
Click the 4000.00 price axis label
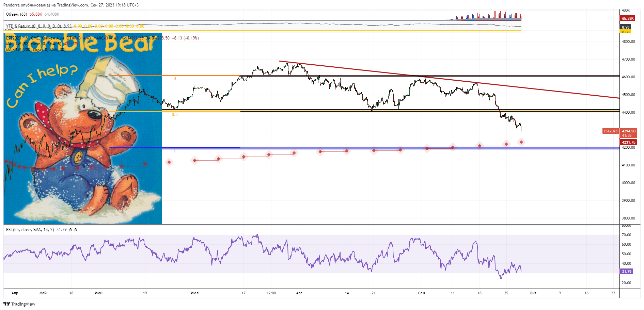tap(628, 183)
